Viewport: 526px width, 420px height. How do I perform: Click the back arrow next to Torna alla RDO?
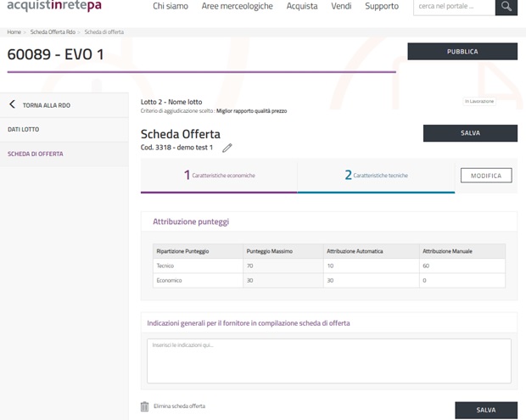point(12,104)
